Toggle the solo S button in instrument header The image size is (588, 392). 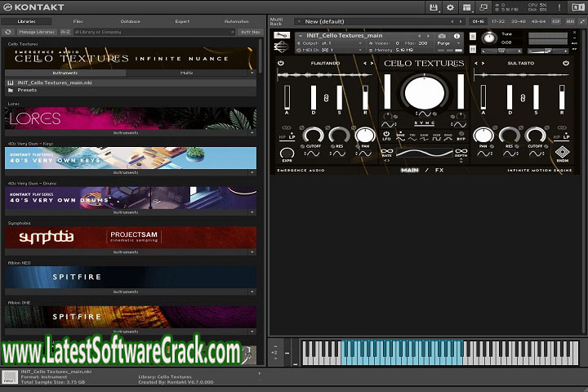[473, 37]
